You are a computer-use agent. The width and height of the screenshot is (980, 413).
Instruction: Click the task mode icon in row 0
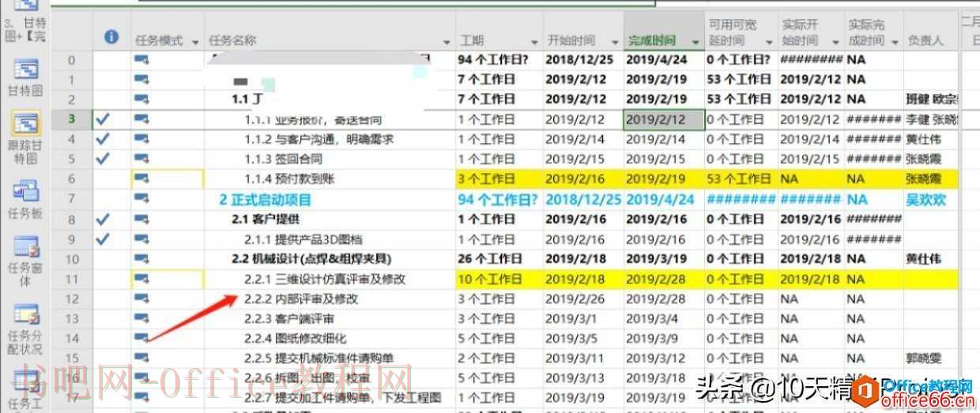pos(142,59)
